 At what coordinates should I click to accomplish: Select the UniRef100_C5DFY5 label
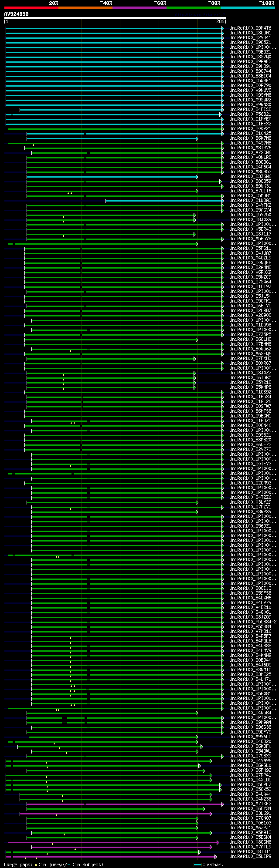(250, 732)
